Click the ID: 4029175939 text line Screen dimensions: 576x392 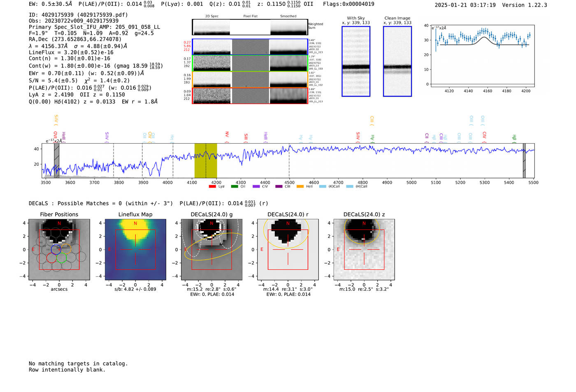point(78,15)
